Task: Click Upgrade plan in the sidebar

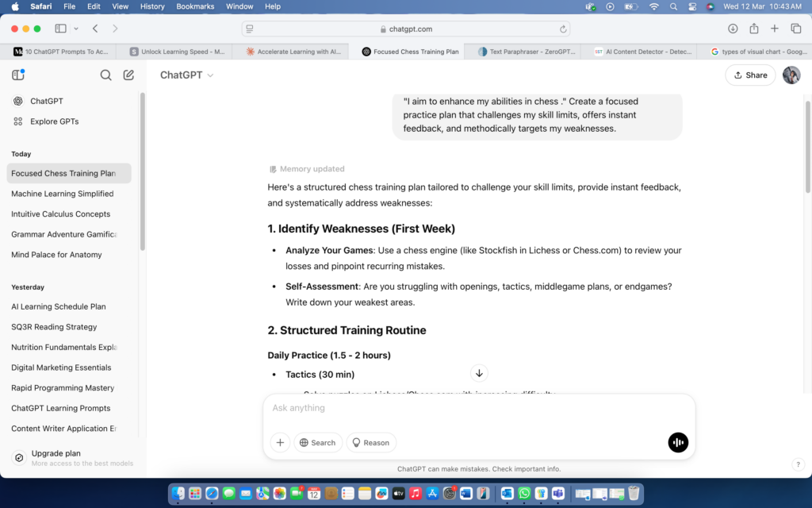Action: point(56,454)
